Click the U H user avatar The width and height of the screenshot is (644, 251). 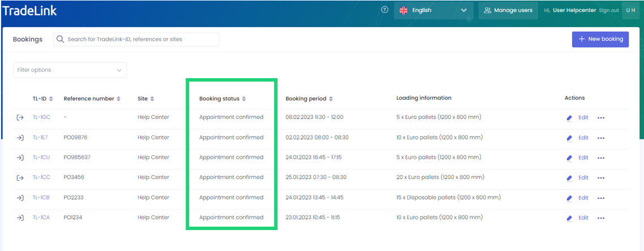pos(630,10)
